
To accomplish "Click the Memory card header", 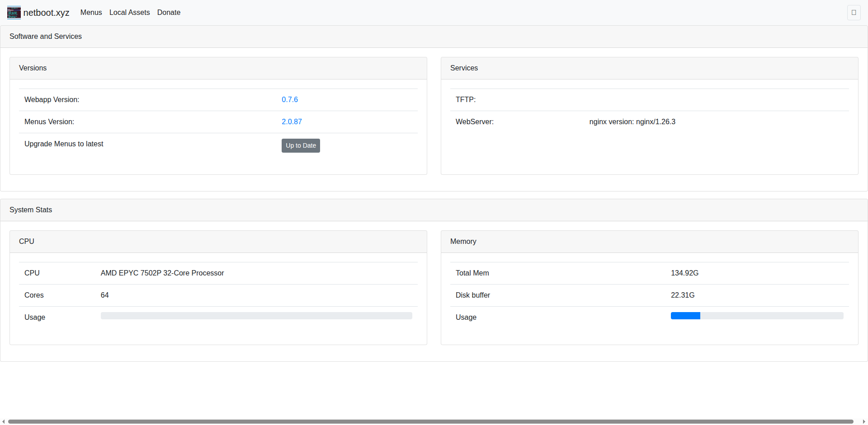I will pyautogui.click(x=650, y=242).
